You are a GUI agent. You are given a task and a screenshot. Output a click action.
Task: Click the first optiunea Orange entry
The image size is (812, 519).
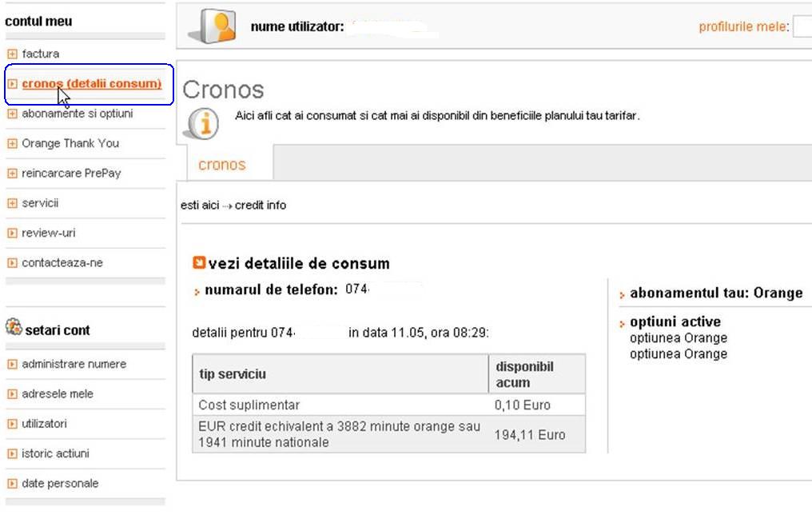(x=679, y=337)
